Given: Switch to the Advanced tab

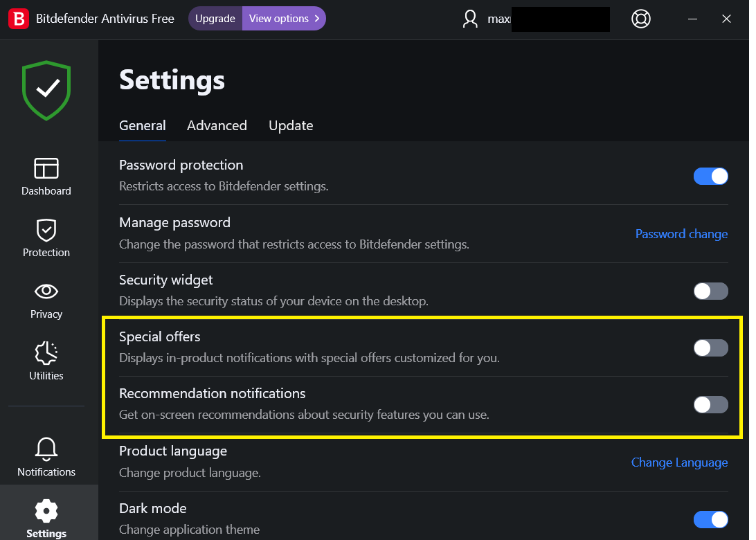Looking at the screenshot, I should (x=217, y=125).
